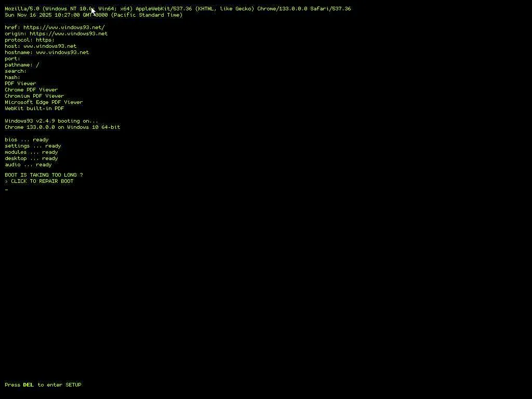
Task: Click the 'Windows93 v2.4.9 booting on...' line
Action: pos(51,121)
